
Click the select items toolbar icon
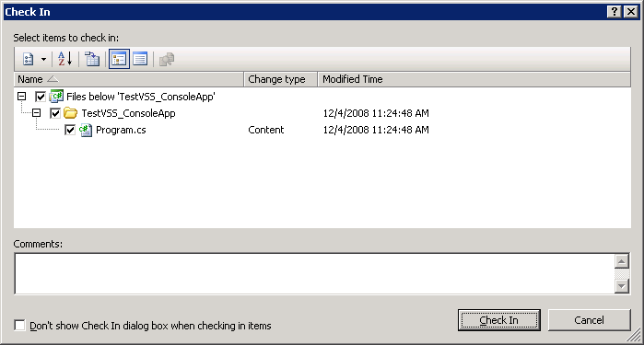click(x=29, y=59)
